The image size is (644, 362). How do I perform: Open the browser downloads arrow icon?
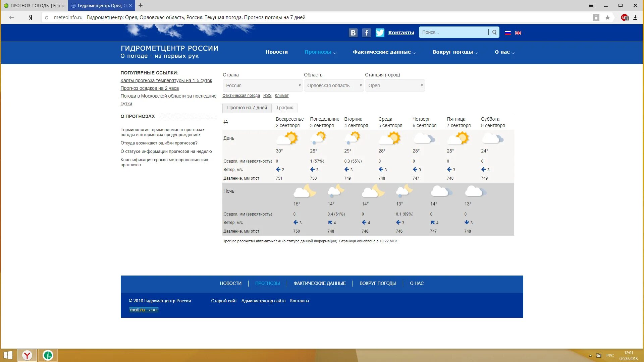click(x=635, y=17)
